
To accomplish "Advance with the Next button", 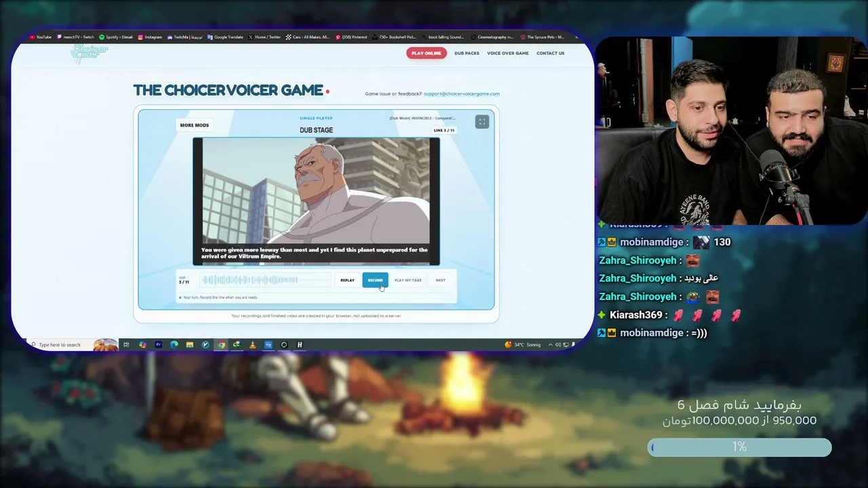I will click(441, 281).
